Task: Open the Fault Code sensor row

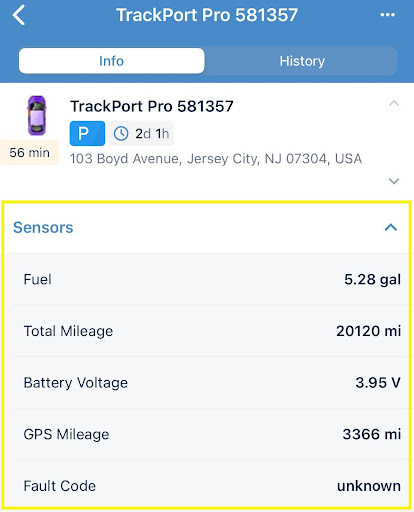Action: 207,485
